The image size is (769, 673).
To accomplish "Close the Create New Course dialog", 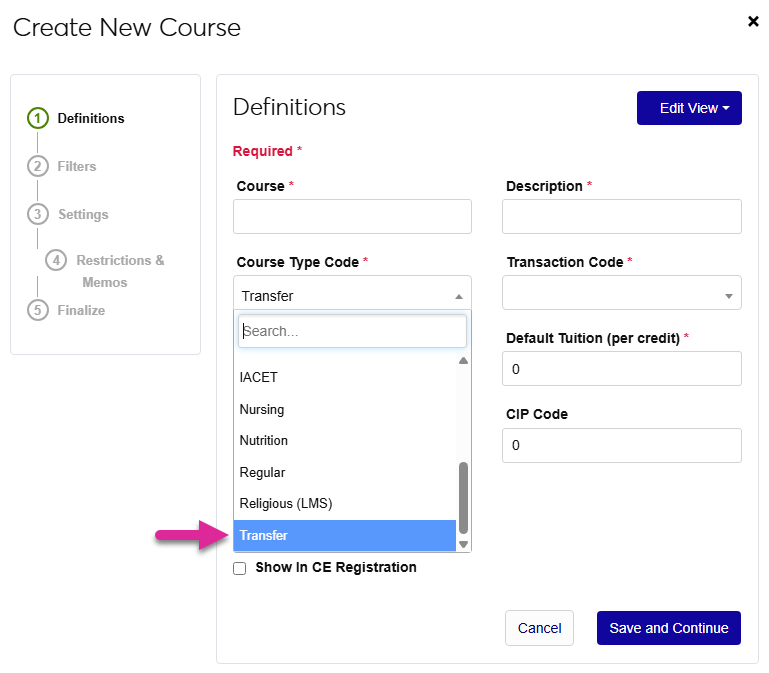I will pyautogui.click(x=753, y=21).
